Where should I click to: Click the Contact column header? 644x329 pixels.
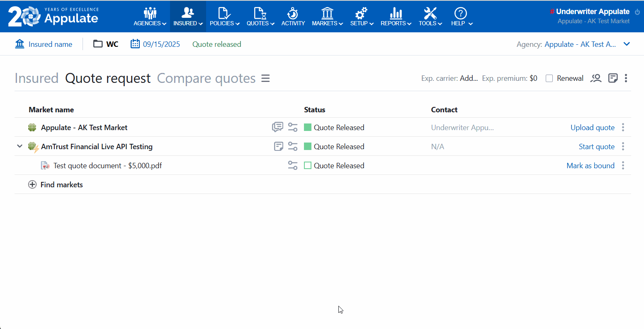[x=444, y=110]
